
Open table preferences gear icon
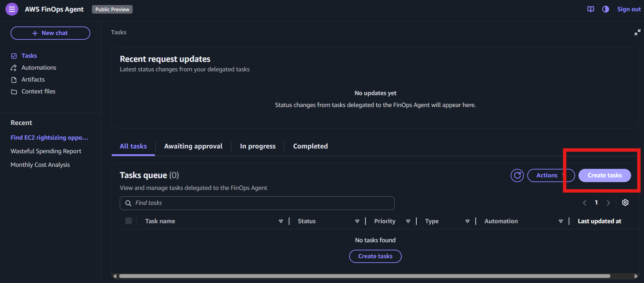[x=625, y=202]
